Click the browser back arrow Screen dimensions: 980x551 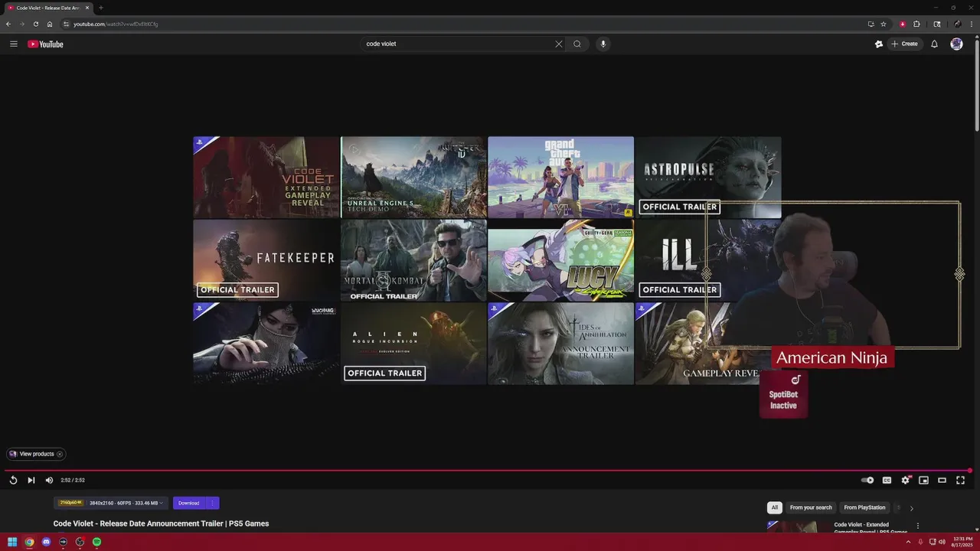coord(8,24)
